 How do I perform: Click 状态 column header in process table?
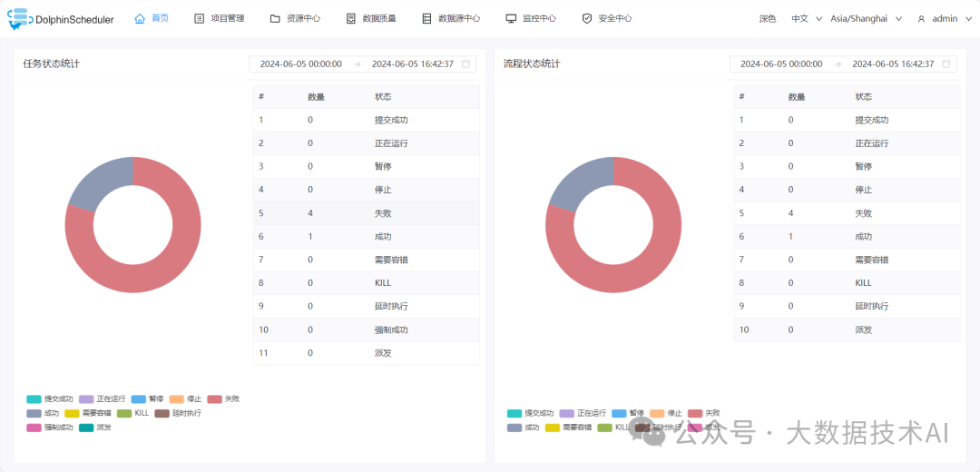864,97
